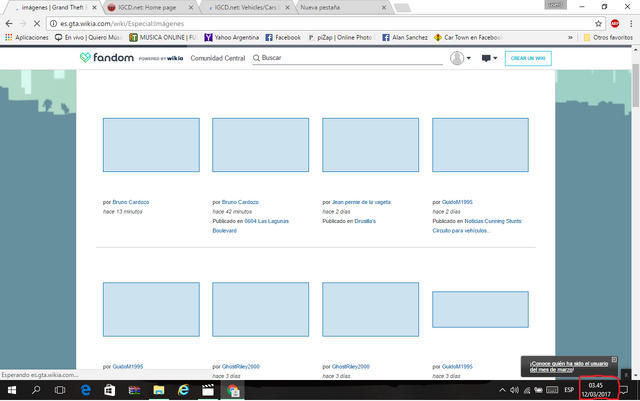This screenshot has height=401, width=640.
Task: Open Comunidad Central link
Action: [218, 58]
